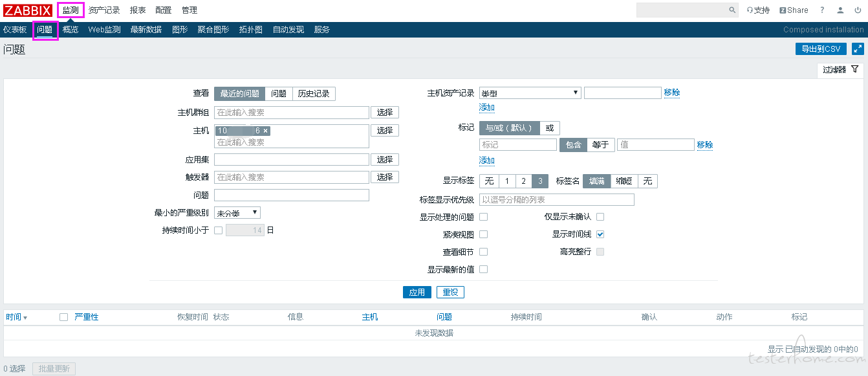Image resolution: width=868 pixels, height=376 pixels.
Task: Enable the 持续时间小于 checkbox
Action: (218, 230)
